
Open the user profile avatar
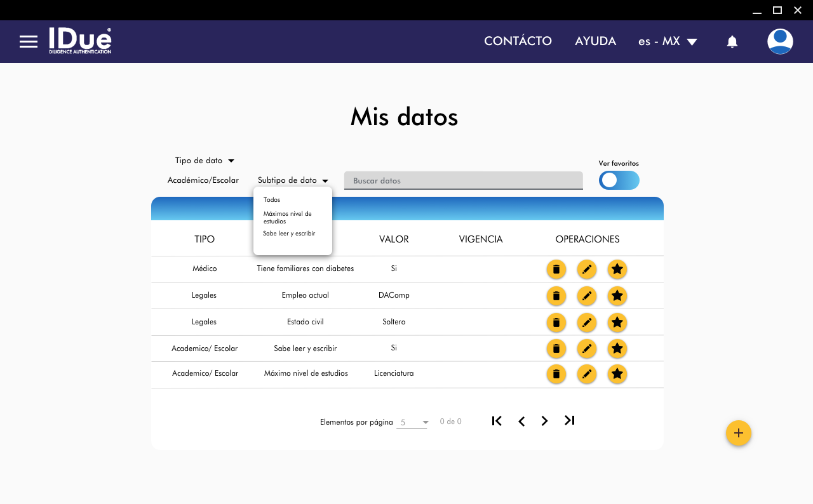[779, 41]
